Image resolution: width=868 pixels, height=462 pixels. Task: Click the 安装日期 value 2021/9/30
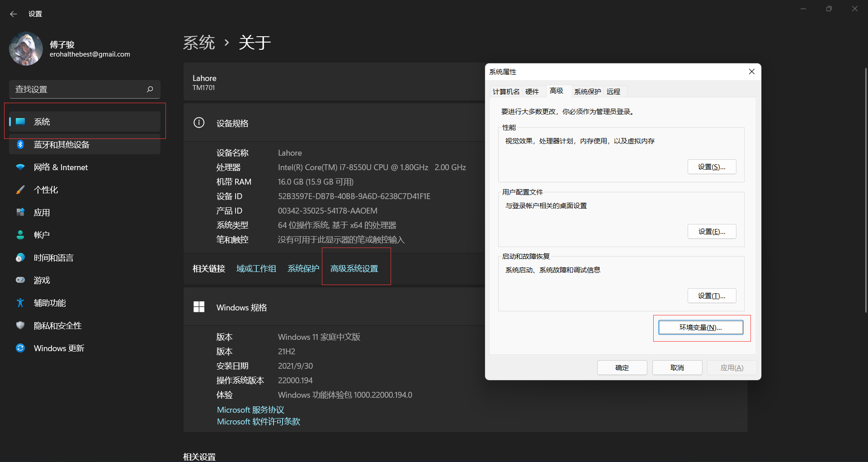click(x=295, y=366)
